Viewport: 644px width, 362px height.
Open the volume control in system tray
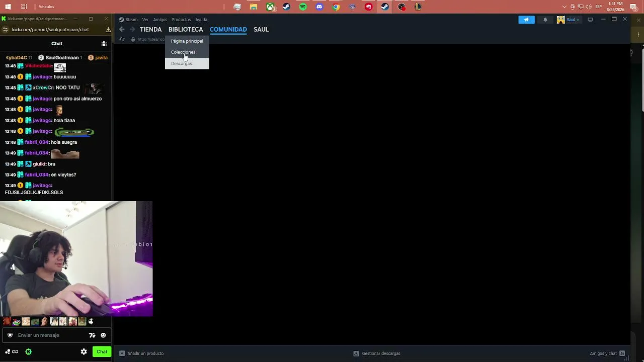click(x=589, y=7)
